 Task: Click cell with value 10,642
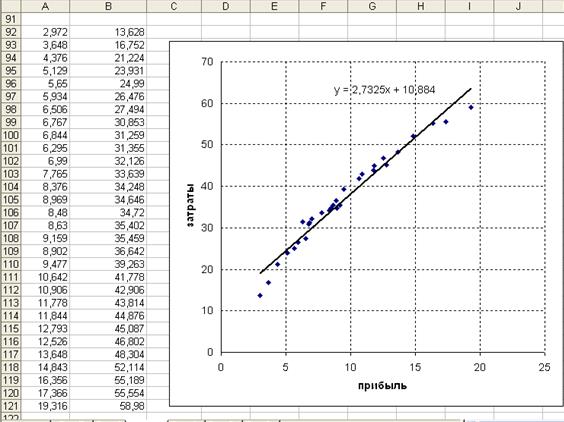pyautogui.click(x=45, y=277)
